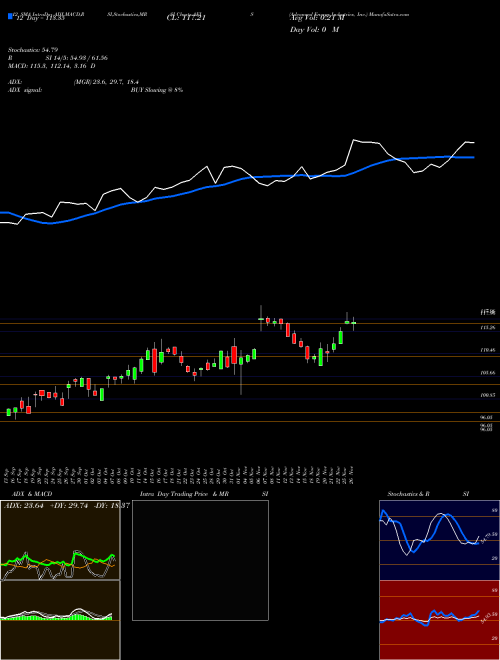Click the 105.66 price axis label

click(487, 373)
